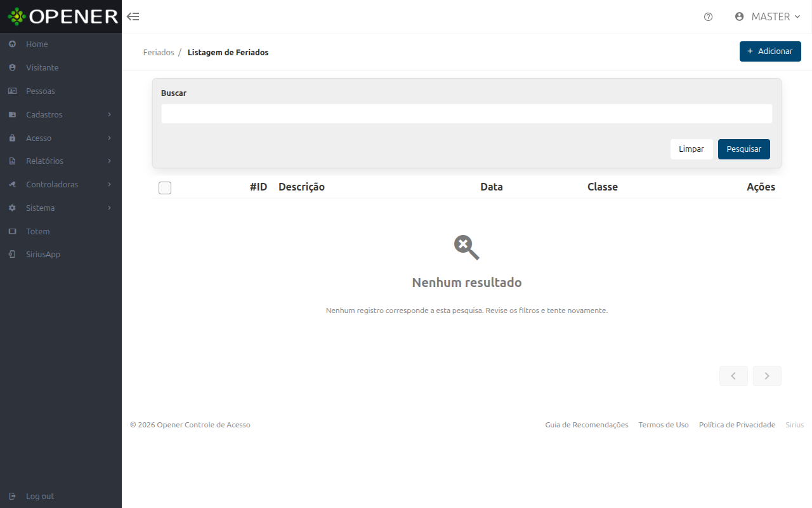The image size is (812, 508).
Task: Click the Adicionar button
Action: [770, 51]
